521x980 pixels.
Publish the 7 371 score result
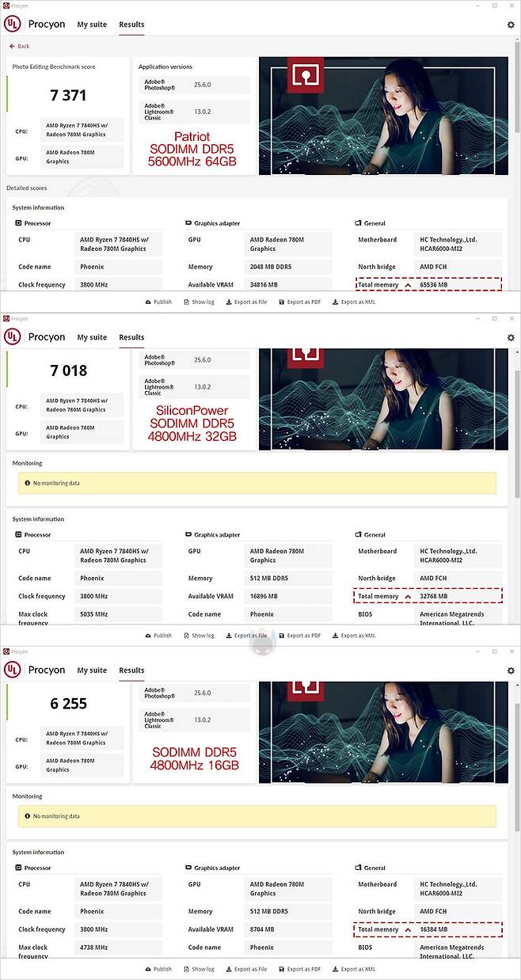tap(158, 302)
